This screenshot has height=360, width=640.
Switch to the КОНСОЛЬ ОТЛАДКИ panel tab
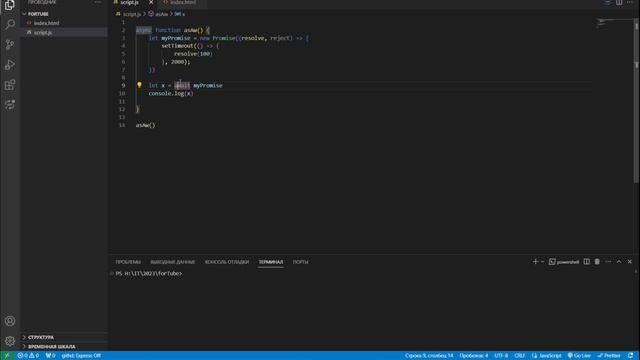[x=227, y=262]
